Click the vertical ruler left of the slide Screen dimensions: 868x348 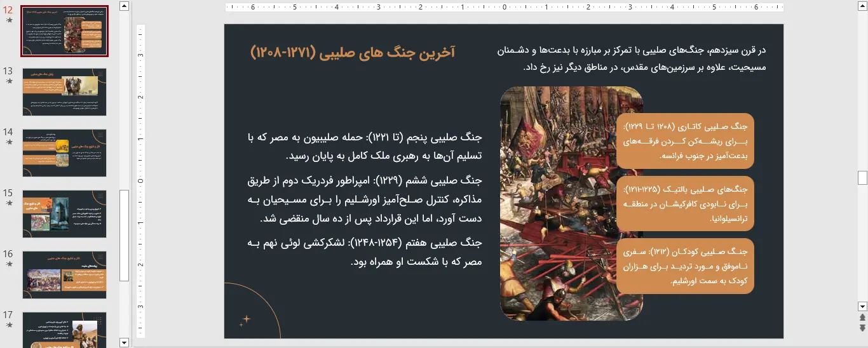[x=141, y=181]
